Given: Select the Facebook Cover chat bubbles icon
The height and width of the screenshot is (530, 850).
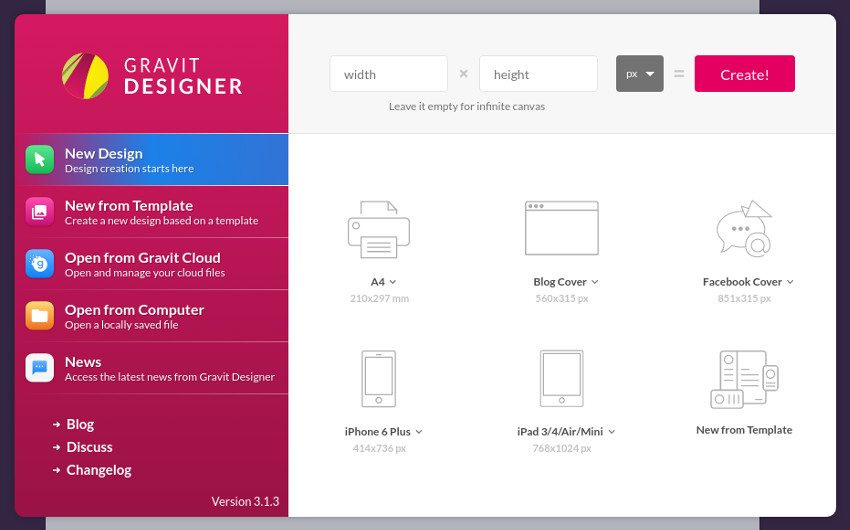Looking at the screenshot, I should 744,228.
